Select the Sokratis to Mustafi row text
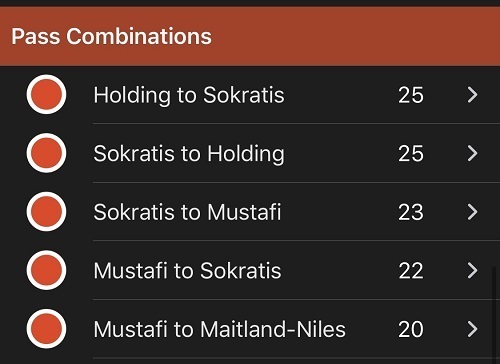This screenshot has width=500, height=364. click(187, 212)
